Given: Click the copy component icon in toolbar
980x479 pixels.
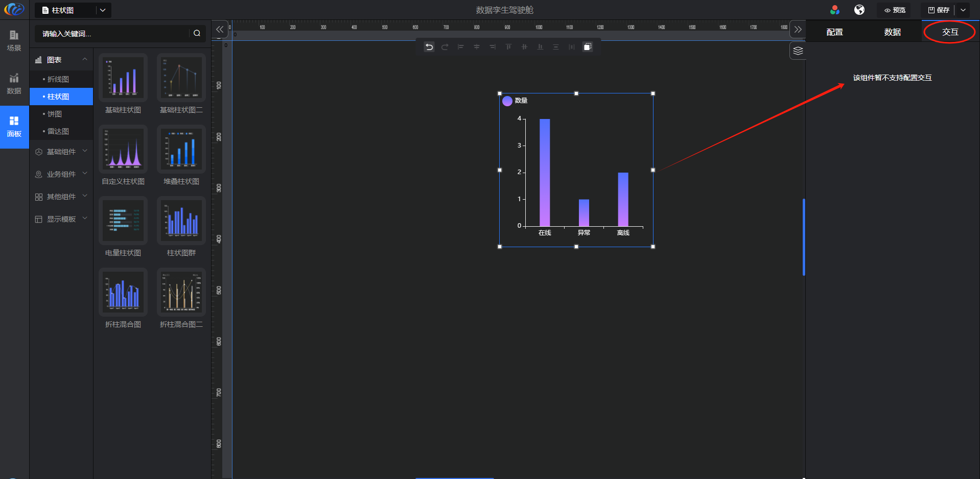Looking at the screenshot, I should coord(588,47).
